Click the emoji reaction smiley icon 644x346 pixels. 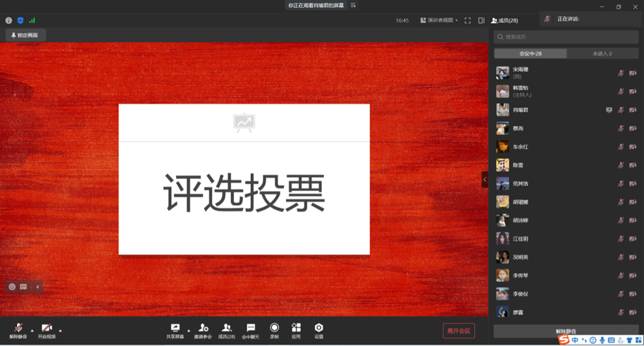tap(12, 287)
